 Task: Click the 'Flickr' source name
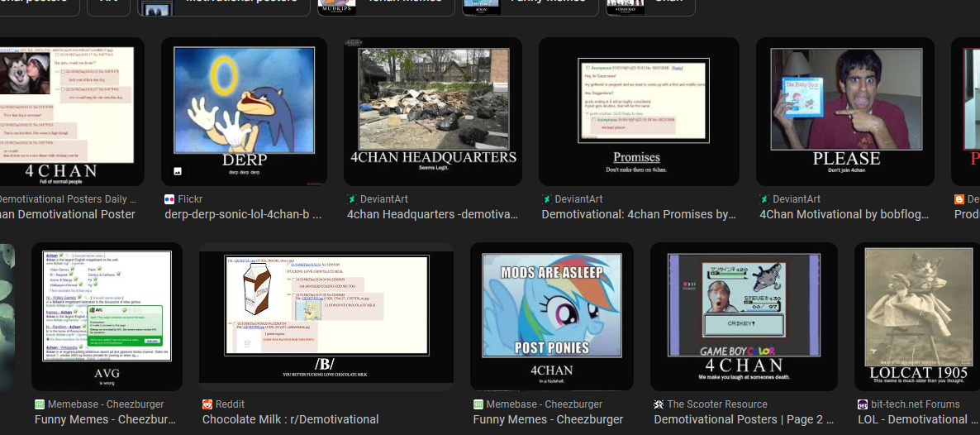(190, 199)
